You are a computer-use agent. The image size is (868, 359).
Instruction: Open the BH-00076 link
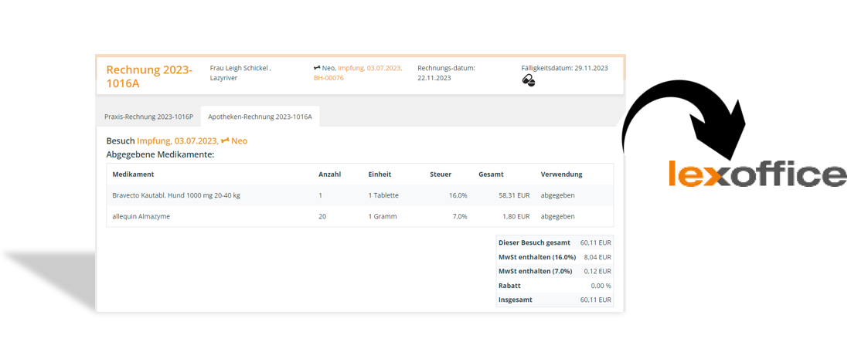click(328, 78)
